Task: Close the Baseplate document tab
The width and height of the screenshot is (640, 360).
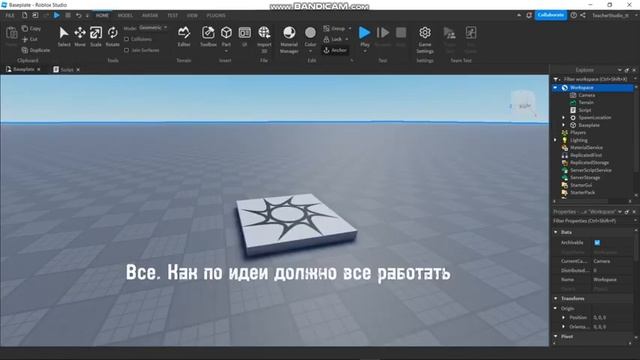Action: pos(39,69)
